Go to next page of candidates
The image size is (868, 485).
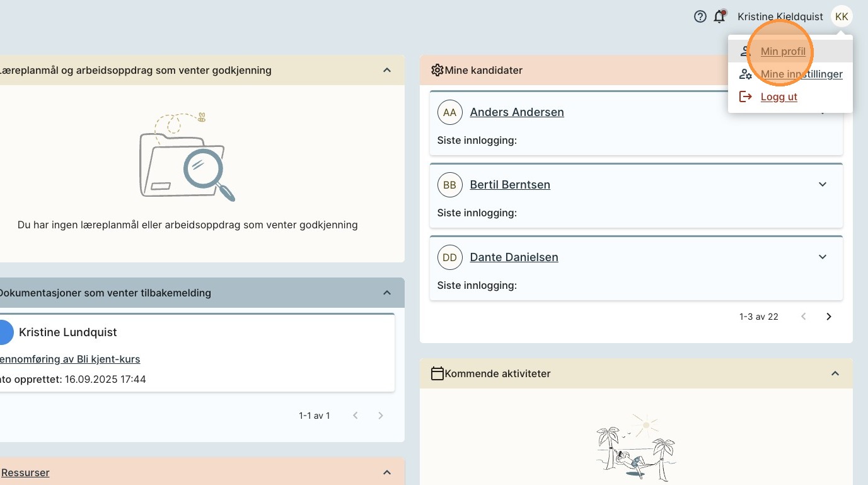coord(829,317)
